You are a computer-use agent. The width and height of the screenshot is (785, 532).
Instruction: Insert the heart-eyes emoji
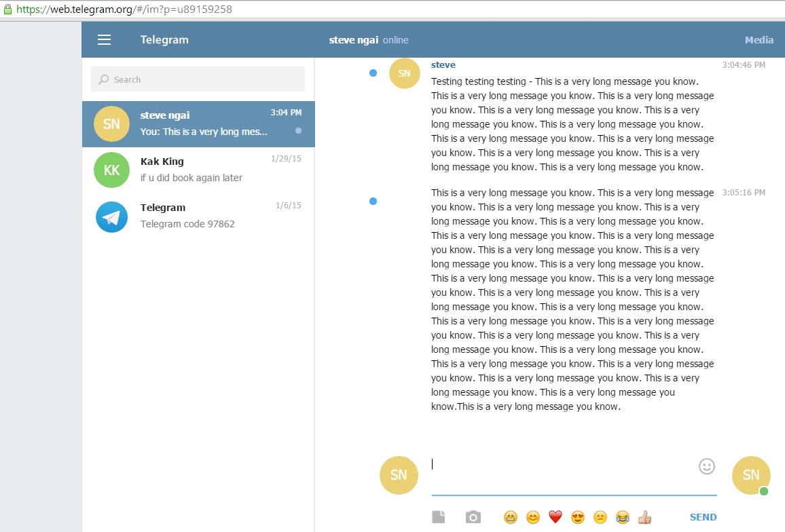coord(578,517)
